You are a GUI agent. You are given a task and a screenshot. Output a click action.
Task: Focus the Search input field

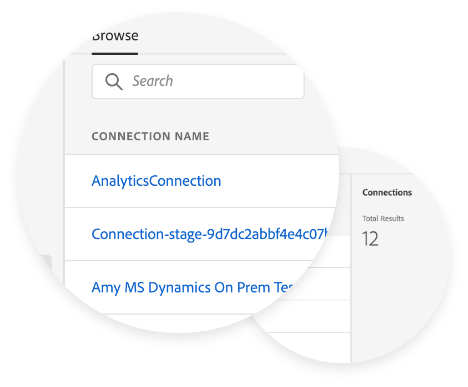click(x=198, y=82)
